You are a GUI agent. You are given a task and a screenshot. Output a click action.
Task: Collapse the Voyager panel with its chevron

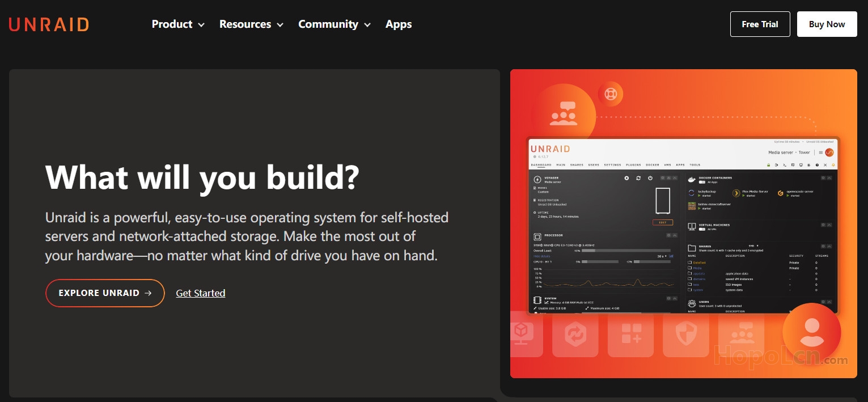[675, 178]
